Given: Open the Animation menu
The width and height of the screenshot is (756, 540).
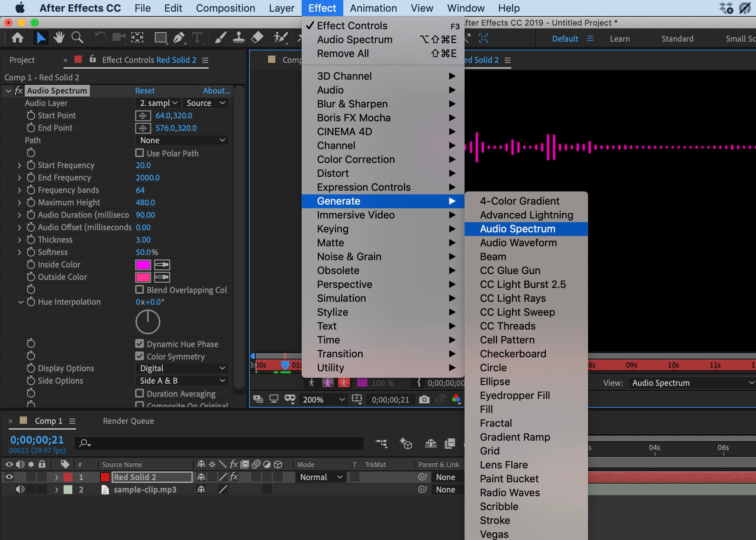Looking at the screenshot, I should click(x=373, y=8).
